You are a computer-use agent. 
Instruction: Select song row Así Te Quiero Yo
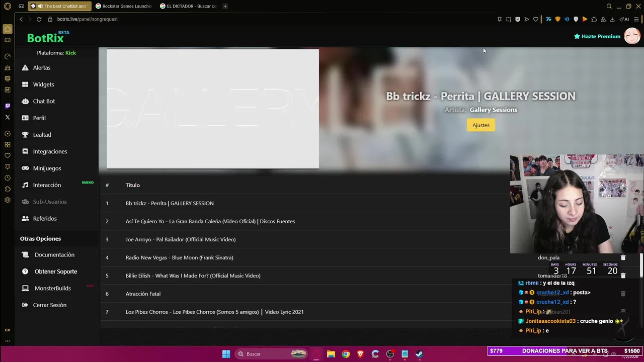click(x=210, y=221)
